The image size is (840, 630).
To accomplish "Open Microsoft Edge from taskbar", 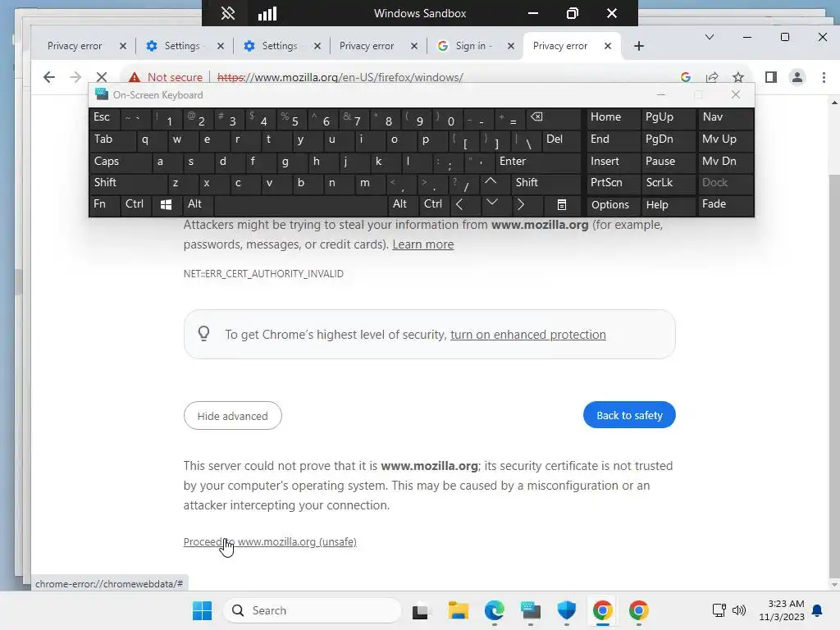I will (x=494, y=610).
